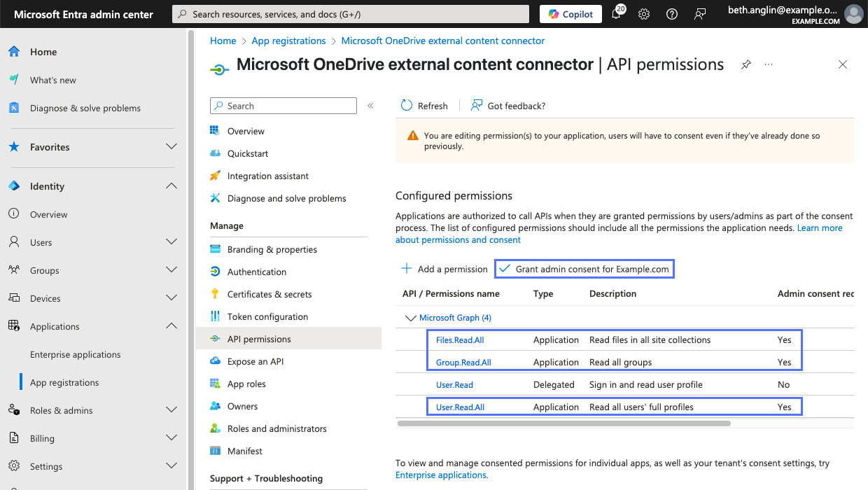Click the Overview grid icon in resource menu
The height and width of the screenshot is (490, 868).
pyautogui.click(x=215, y=131)
